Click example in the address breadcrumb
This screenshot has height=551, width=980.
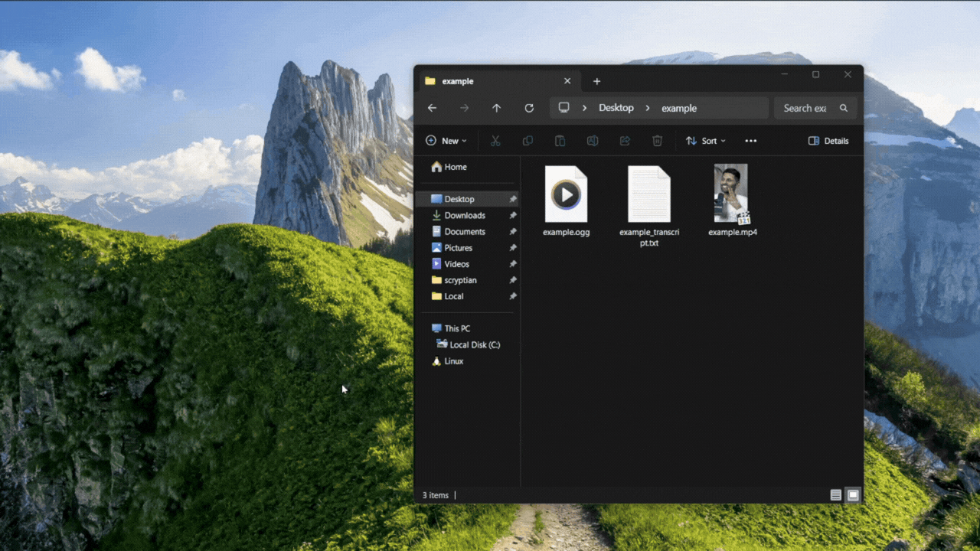(x=679, y=108)
